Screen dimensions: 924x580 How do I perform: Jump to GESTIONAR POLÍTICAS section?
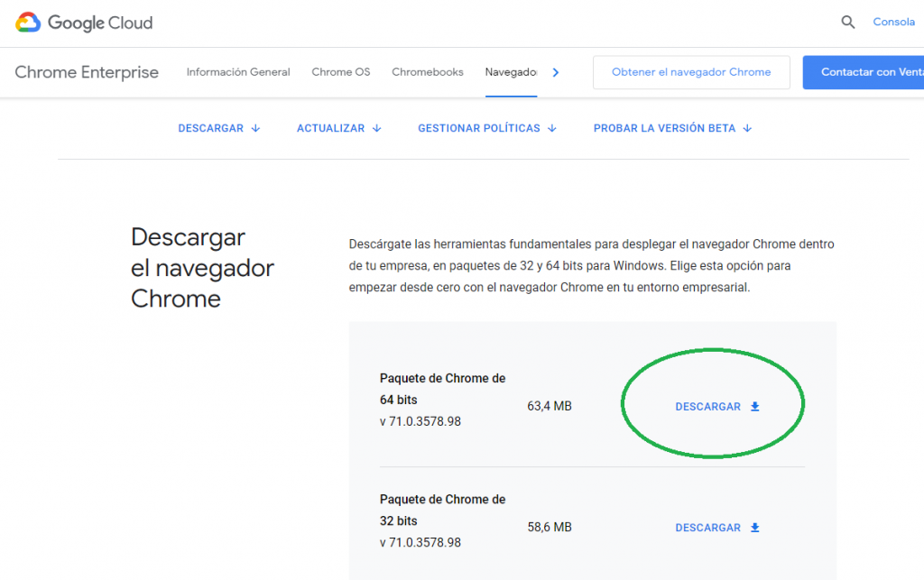pos(486,128)
